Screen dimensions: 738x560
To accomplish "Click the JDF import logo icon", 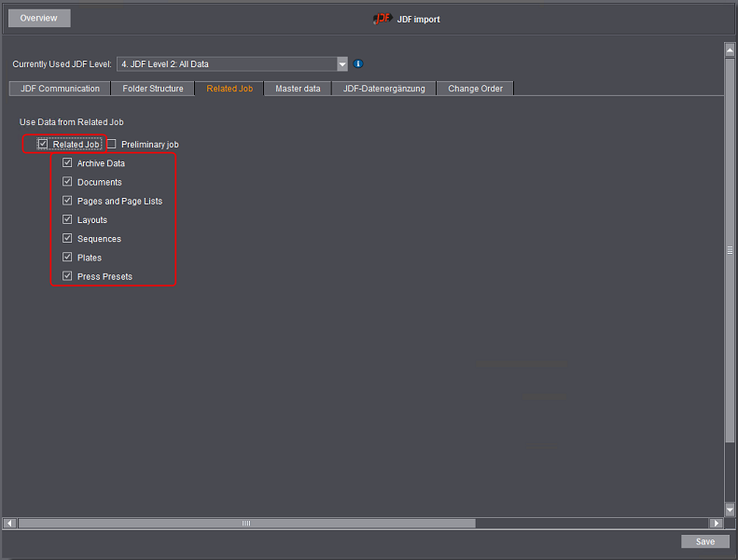I will tap(382, 19).
